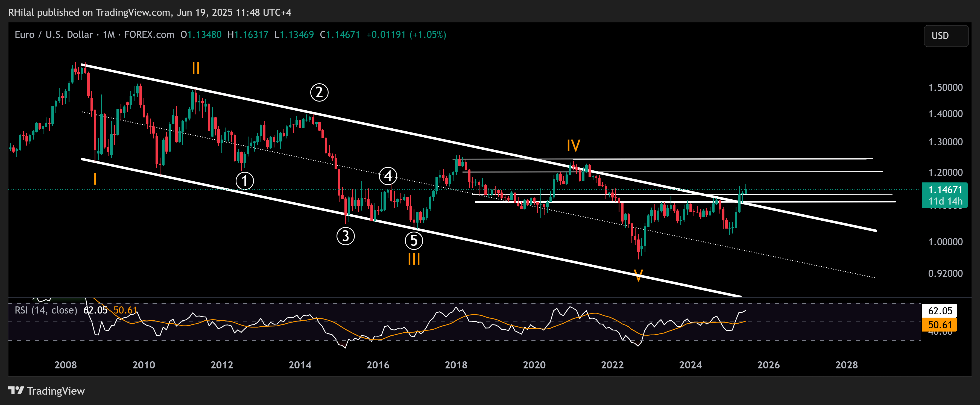
Task: Click the white 62.05 RSI axis label
Action: 940,311
